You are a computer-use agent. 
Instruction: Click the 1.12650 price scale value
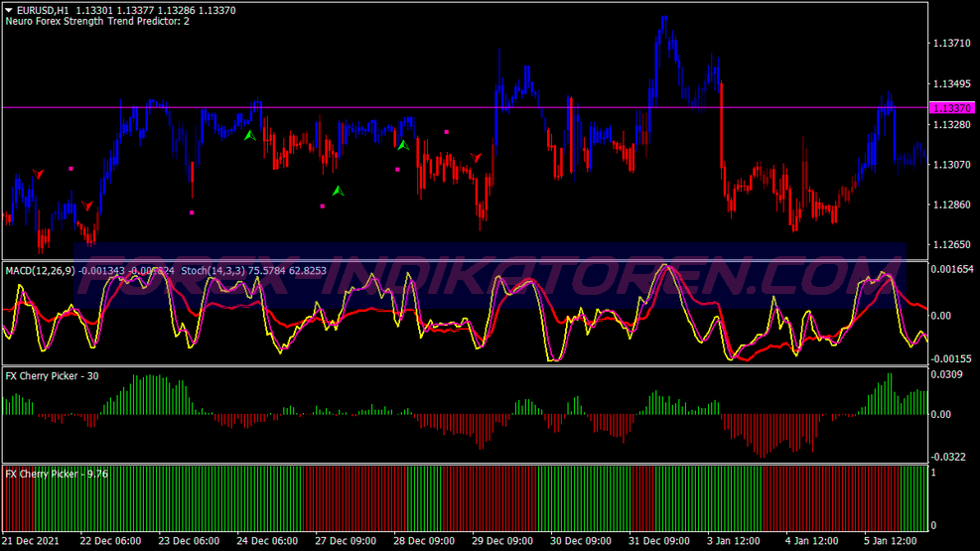tap(952, 244)
